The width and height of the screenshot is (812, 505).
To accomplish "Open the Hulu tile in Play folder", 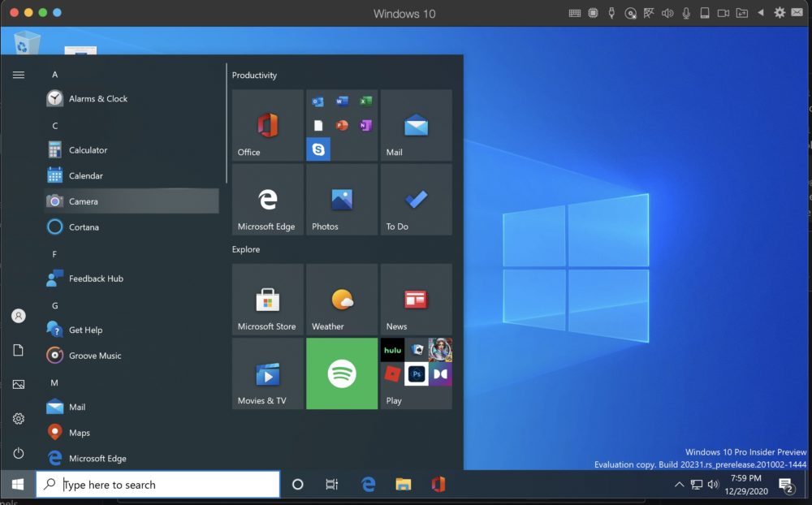I will [x=392, y=350].
